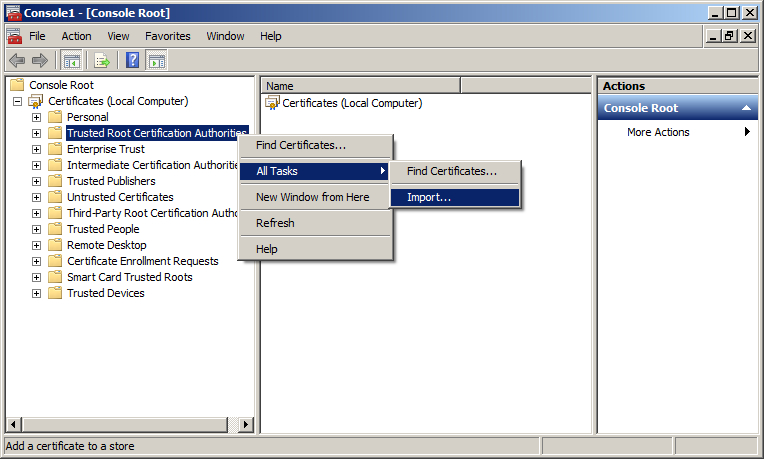Screen dimensions: 764x459
Task: Click the Export List toolbar icon
Action: pos(101,60)
